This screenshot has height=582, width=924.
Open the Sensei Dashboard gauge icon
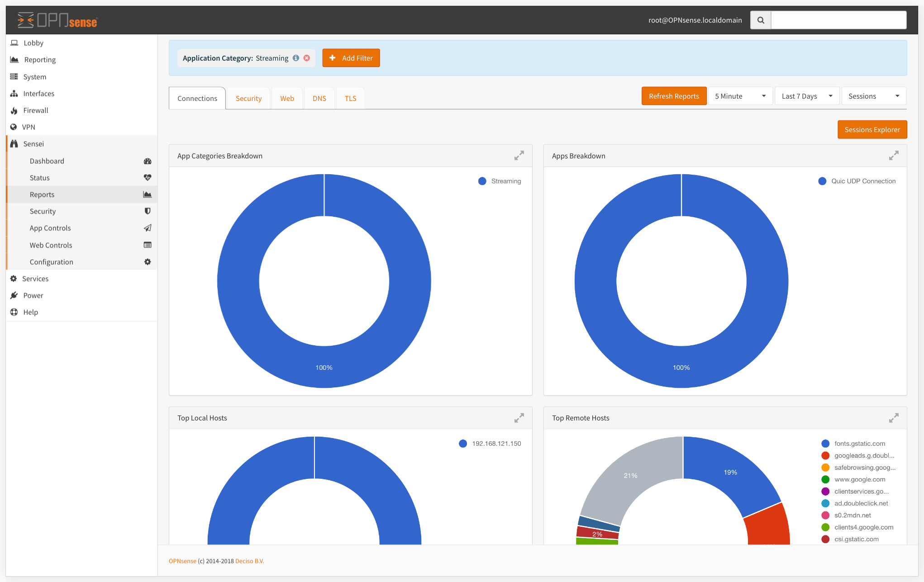(x=148, y=161)
